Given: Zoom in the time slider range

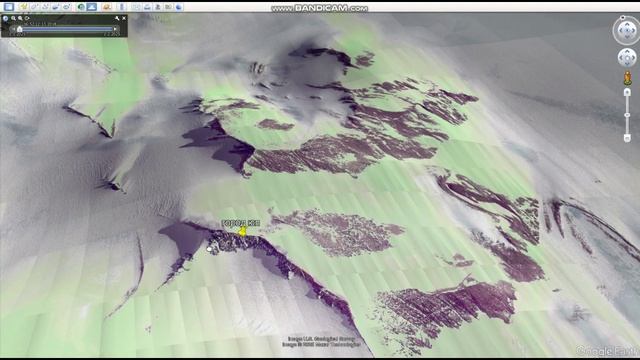Looking at the screenshot, I should pyautogui.click(x=13, y=18).
